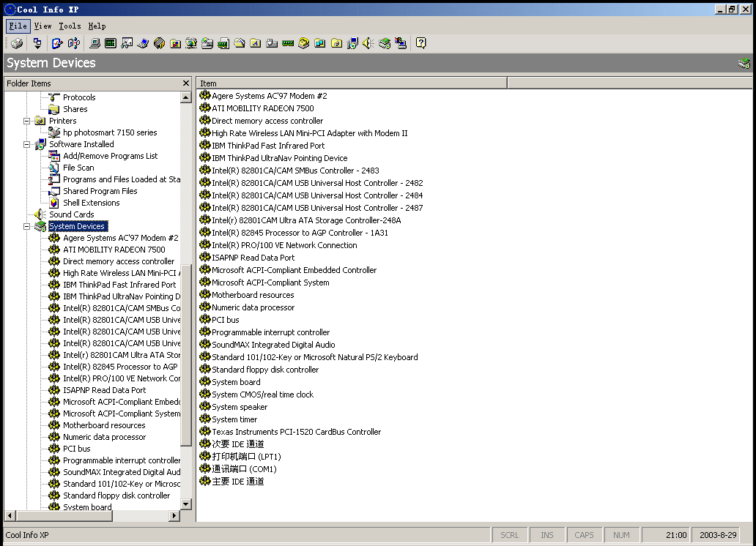Select the (LPT1) printer port item
The image size is (756, 546).
(246, 457)
